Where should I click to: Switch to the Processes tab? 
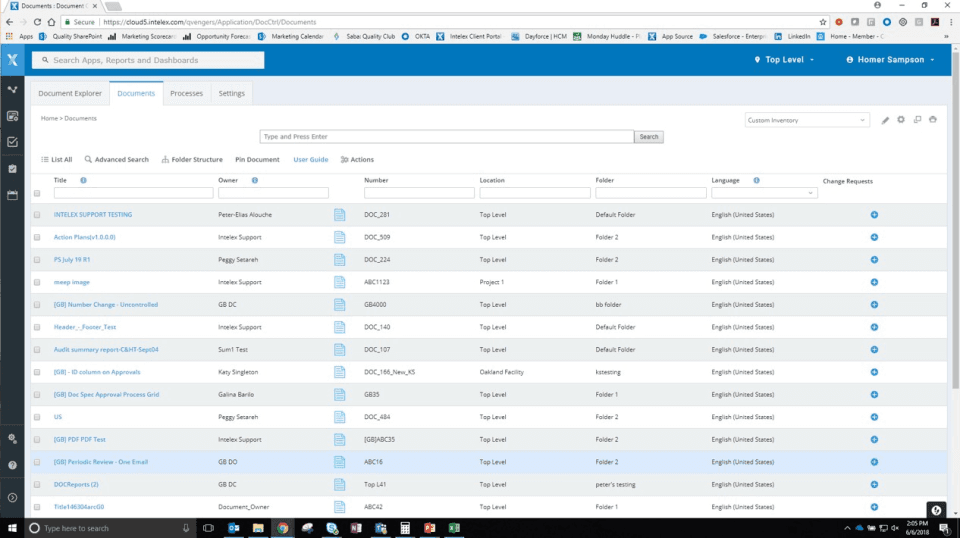click(x=186, y=94)
